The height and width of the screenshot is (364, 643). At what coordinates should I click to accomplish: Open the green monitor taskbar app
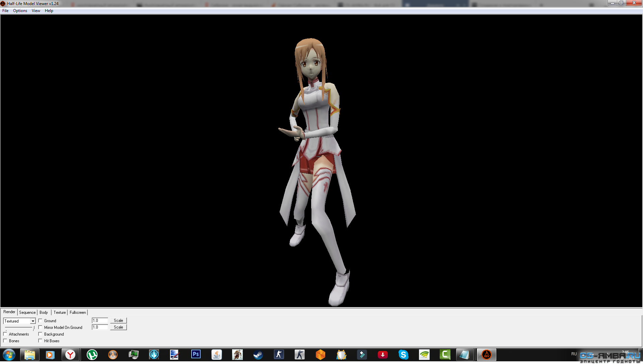[133, 355]
